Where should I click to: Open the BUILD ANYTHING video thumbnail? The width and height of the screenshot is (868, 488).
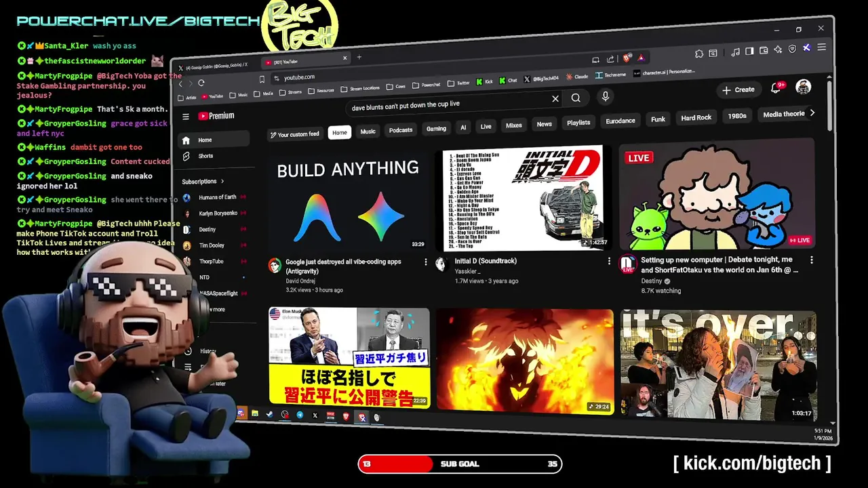click(x=348, y=203)
